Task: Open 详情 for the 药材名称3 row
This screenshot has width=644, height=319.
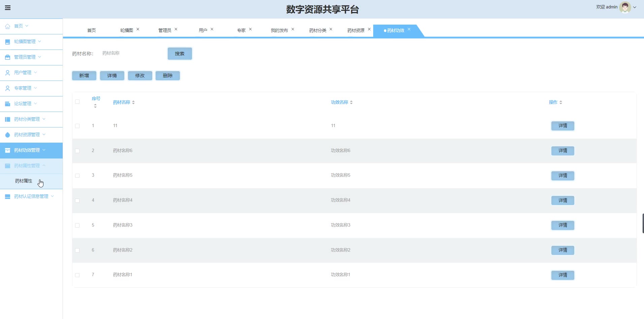Action: click(562, 225)
